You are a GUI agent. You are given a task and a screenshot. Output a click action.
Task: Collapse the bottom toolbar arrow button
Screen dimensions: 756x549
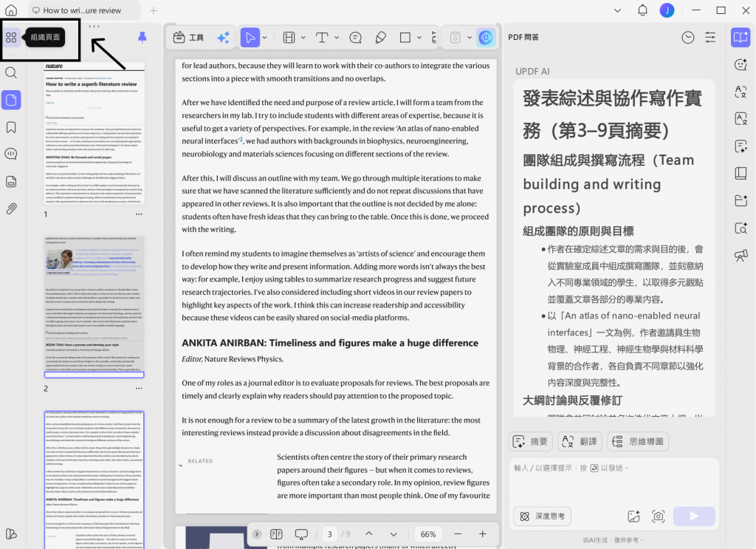[x=257, y=534]
